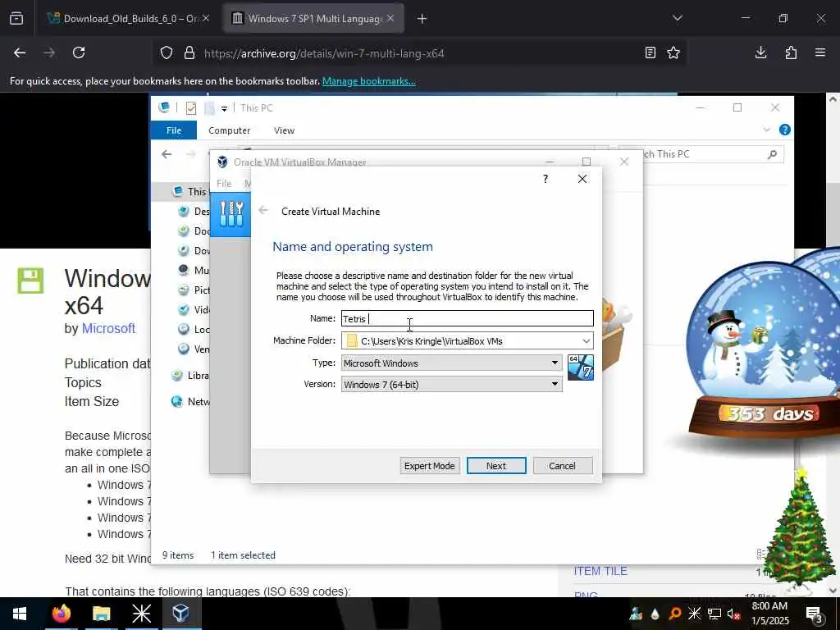This screenshot has height=630, width=840.
Task: Open Firefox View icon
Action: click(x=16, y=19)
